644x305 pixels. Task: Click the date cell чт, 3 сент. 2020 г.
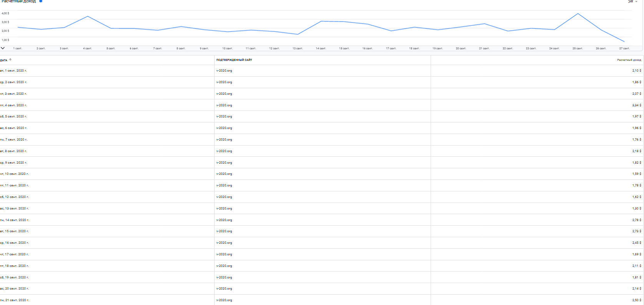pyautogui.click(x=13, y=94)
